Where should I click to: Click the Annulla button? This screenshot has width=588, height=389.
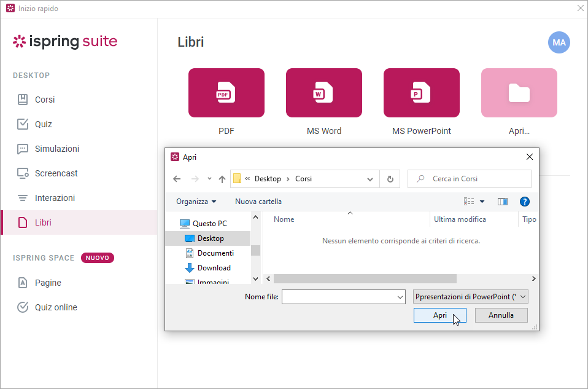click(501, 315)
